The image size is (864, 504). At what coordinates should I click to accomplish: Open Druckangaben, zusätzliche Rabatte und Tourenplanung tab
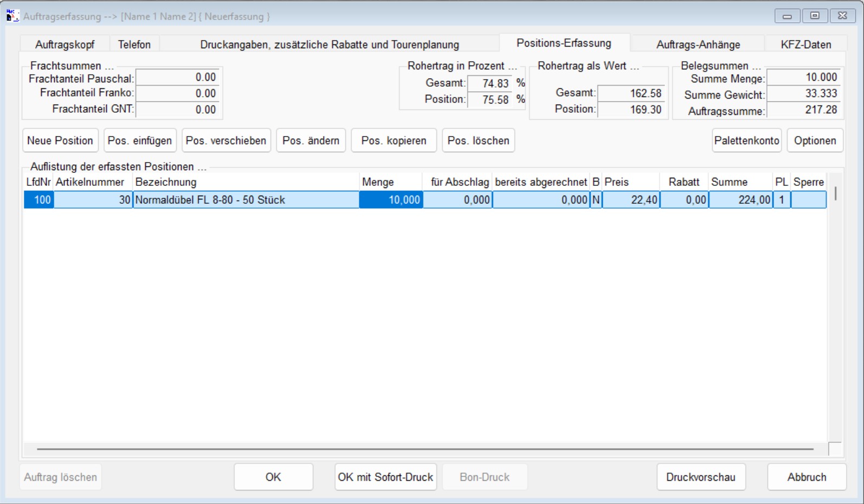(329, 44)
